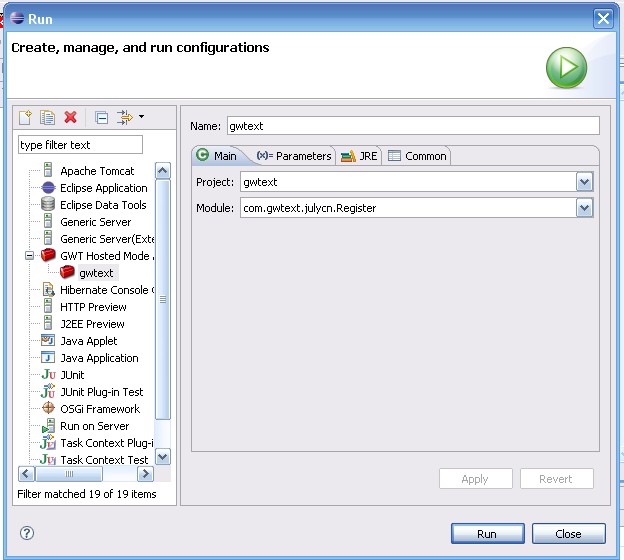Click the Run button
The height and width of the screenshot is (560, 624).
coord(488,534)
